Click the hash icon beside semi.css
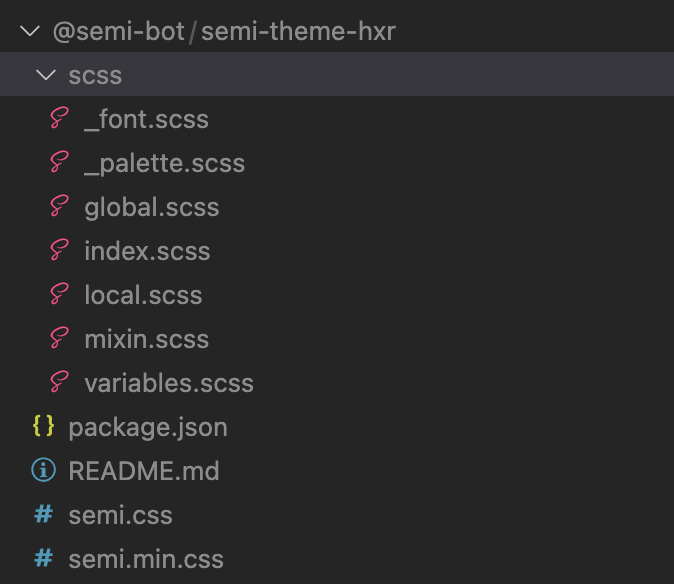The height and width of the screenshot is (584, 674). pyautogui.click(x=43, y=514)
